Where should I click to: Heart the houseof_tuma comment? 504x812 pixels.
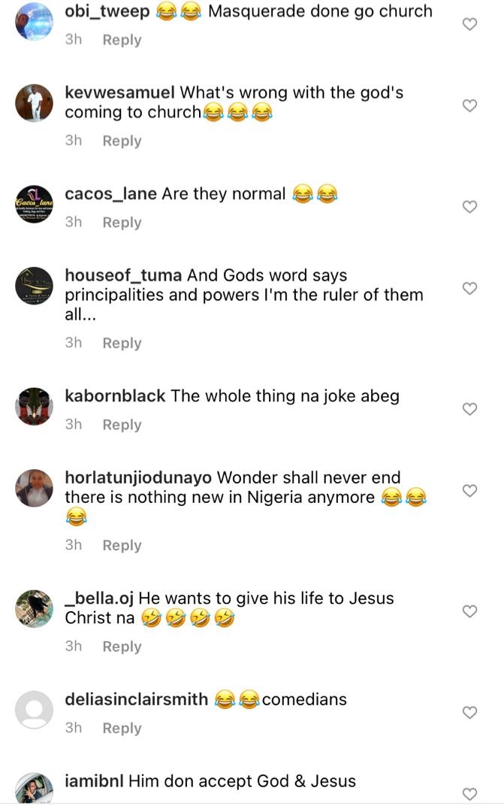pos(469,288)
